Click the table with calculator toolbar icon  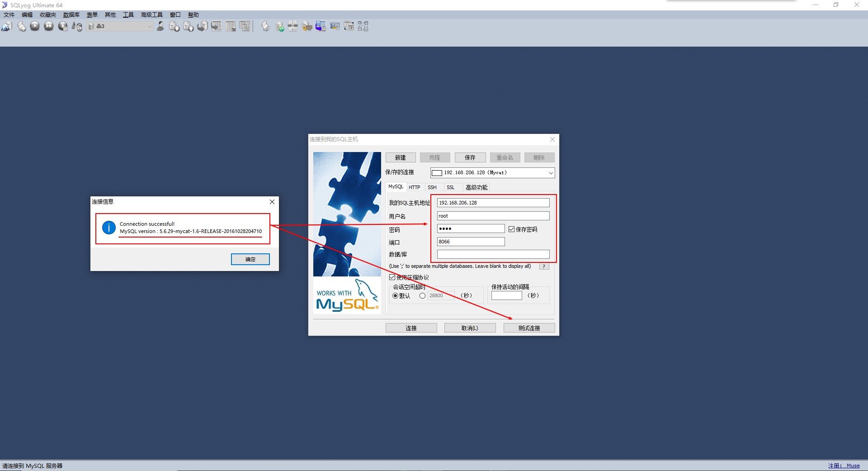click(x=231, y=26)
